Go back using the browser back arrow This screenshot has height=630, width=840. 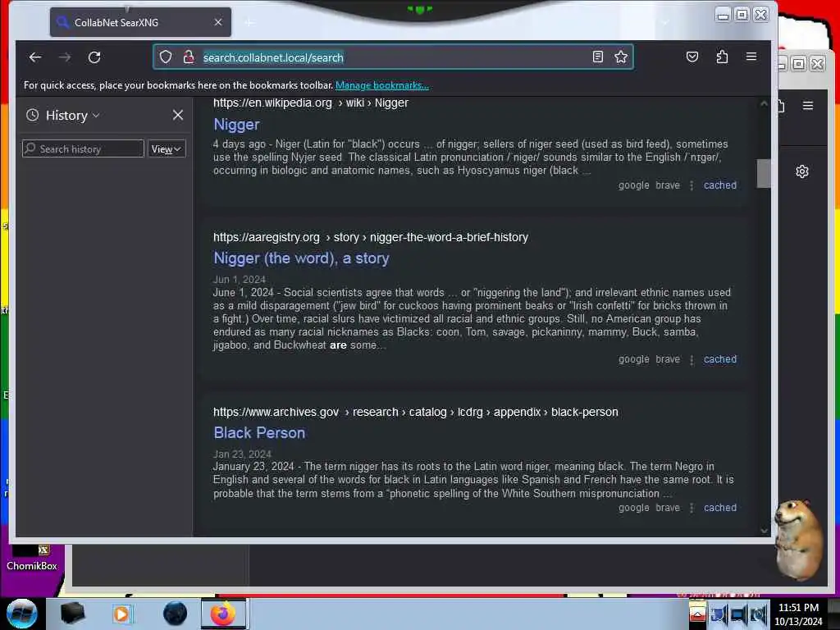click(x=35, y=57)
